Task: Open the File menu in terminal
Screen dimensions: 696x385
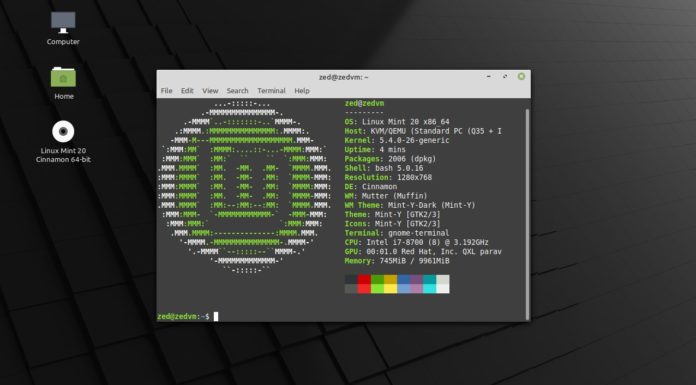Action: click(166, 91)
